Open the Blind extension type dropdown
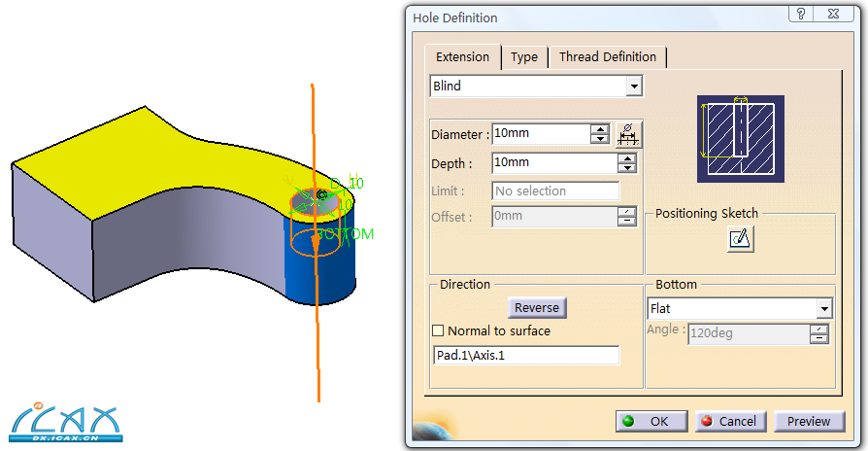Screen dimensions: 868x451 pyautogui.click(x=634, y=86)
